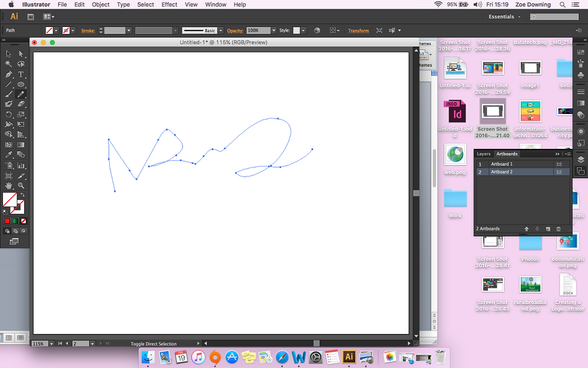The height and width of the screenshot is (368, 588).
Task: Select the Direct Selection tool (white arrow)
Action: point(21,54)
